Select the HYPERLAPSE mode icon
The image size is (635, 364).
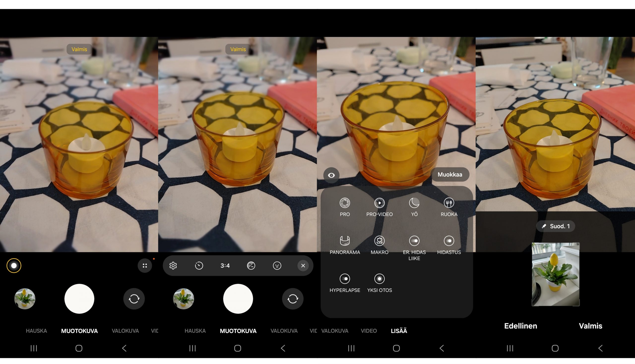pos(345,279)
